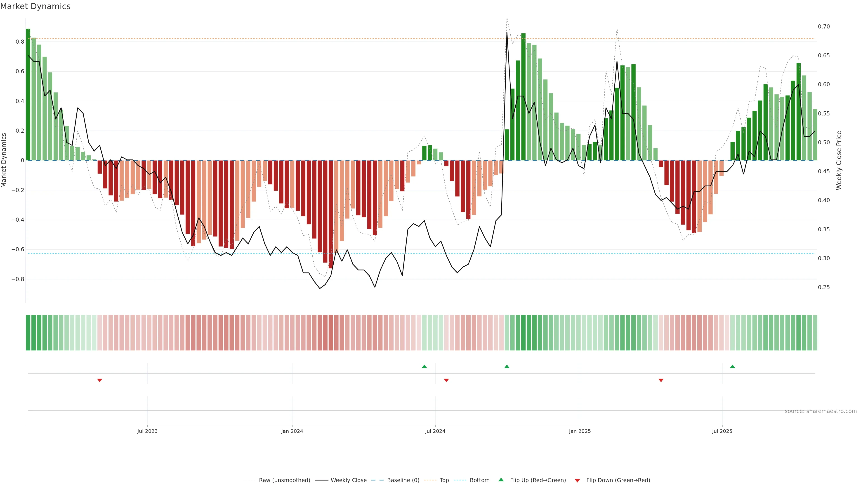Click the Market Dynamics chart title

click(35, 6)
